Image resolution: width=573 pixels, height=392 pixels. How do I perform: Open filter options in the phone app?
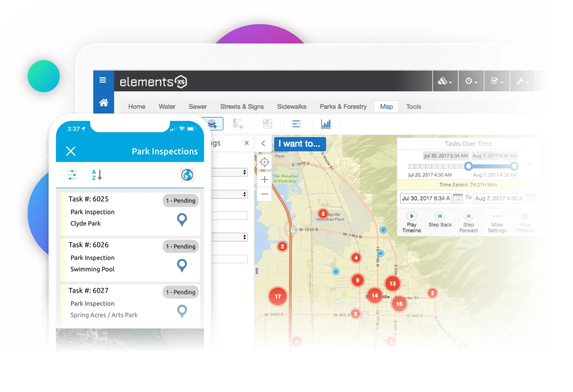tap(72, 175)
